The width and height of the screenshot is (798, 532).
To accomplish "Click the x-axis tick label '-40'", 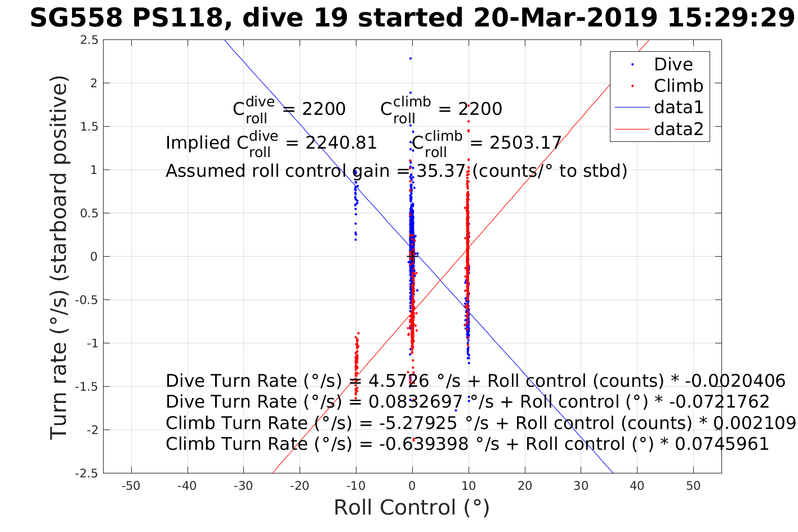I will (188, 486).
